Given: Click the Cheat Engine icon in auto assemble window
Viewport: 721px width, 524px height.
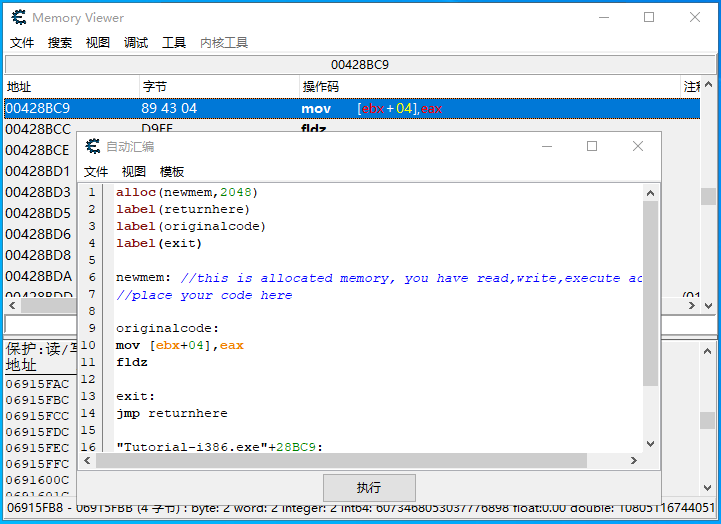Looking at the screenshot, I should pyautogui.click(x=92, y=147).
